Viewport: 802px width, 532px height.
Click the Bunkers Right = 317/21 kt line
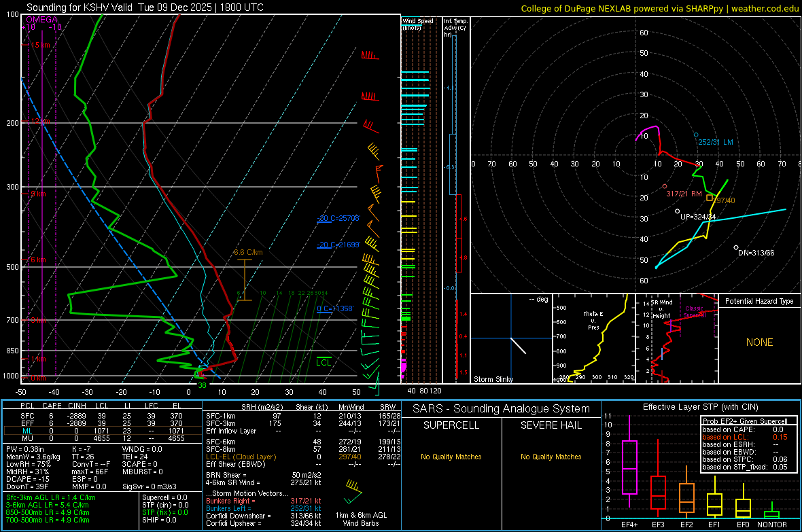coord(264,501)
